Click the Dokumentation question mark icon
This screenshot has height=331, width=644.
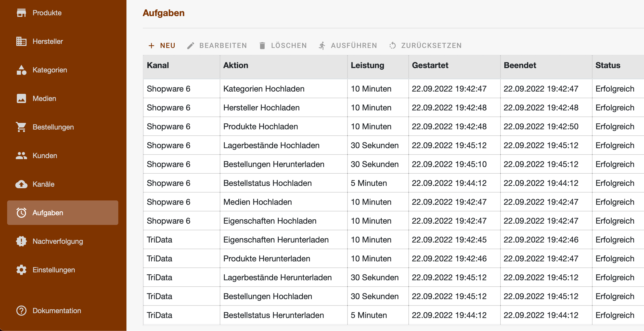click(21, 311)
